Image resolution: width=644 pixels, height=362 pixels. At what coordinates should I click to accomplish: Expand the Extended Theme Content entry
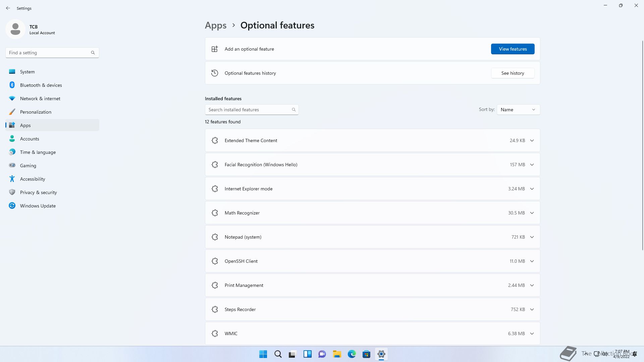(x=532, y=140)
